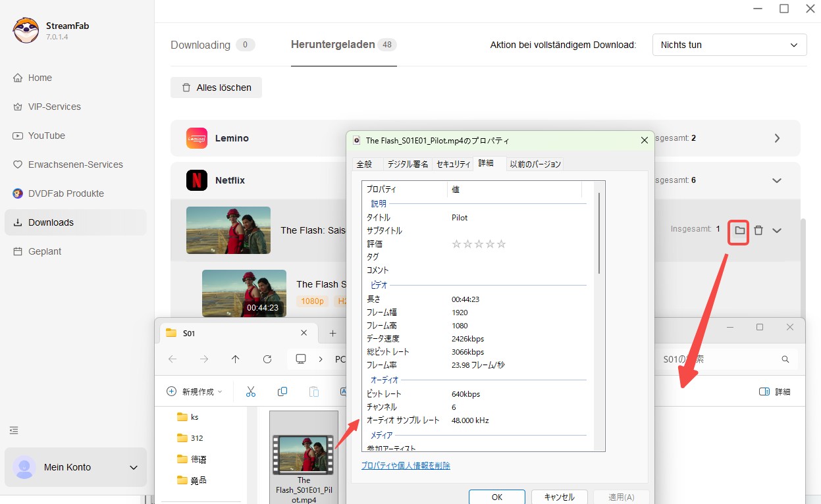Screen dimensions: 821x504
Task: Collapse the Netflix downloads group
Action: click(777, 180)
